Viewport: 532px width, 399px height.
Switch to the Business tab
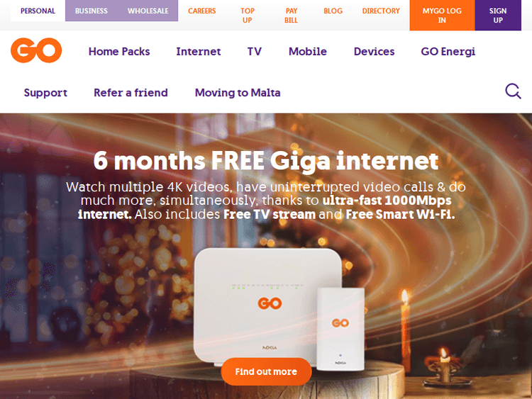pos(92,11)
